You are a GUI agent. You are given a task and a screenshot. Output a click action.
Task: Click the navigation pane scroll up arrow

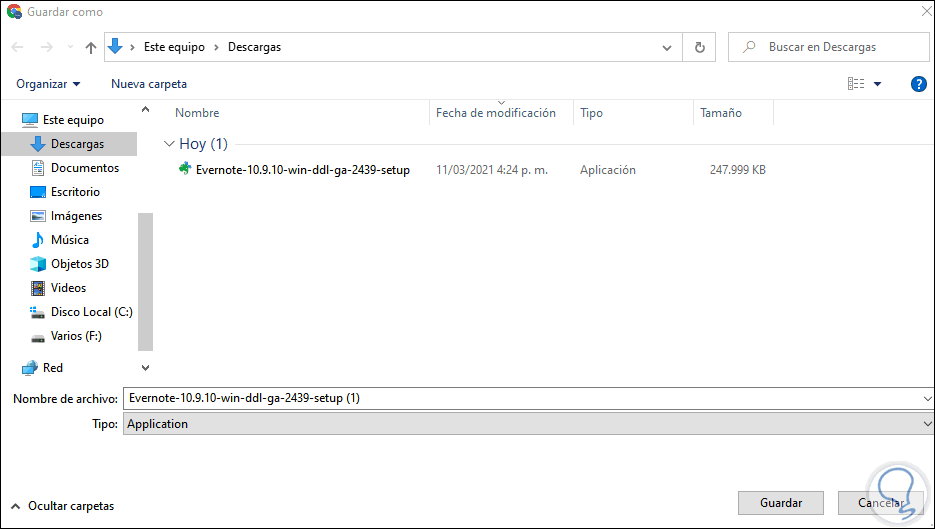click(x=145, y=110)
